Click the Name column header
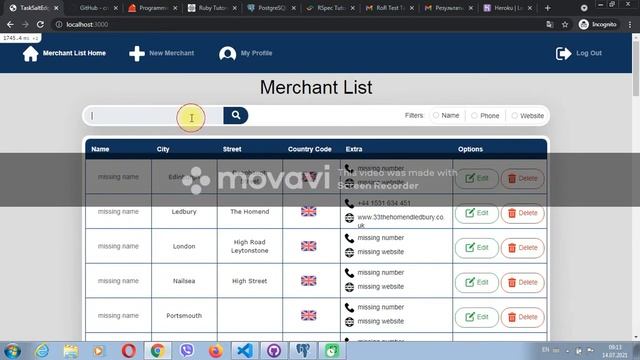 click(x=100, y=149)
